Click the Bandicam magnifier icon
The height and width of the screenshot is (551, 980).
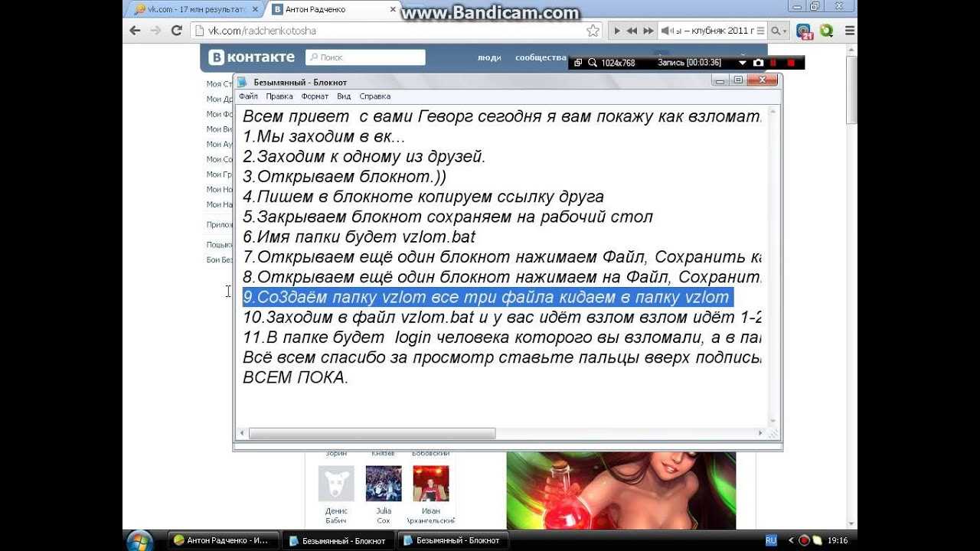pyautogui.click(x=593, y=63)
